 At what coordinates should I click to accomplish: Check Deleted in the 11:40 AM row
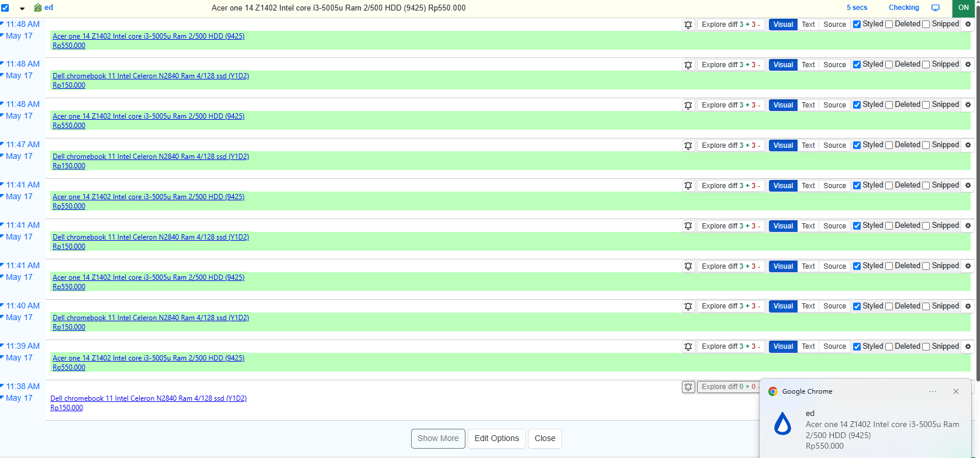tap(889, 307)
